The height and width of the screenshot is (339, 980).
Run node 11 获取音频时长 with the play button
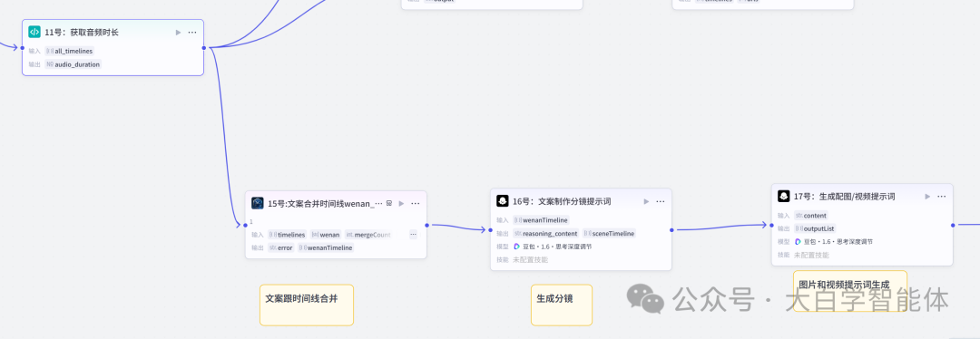[x=178, y=33]
